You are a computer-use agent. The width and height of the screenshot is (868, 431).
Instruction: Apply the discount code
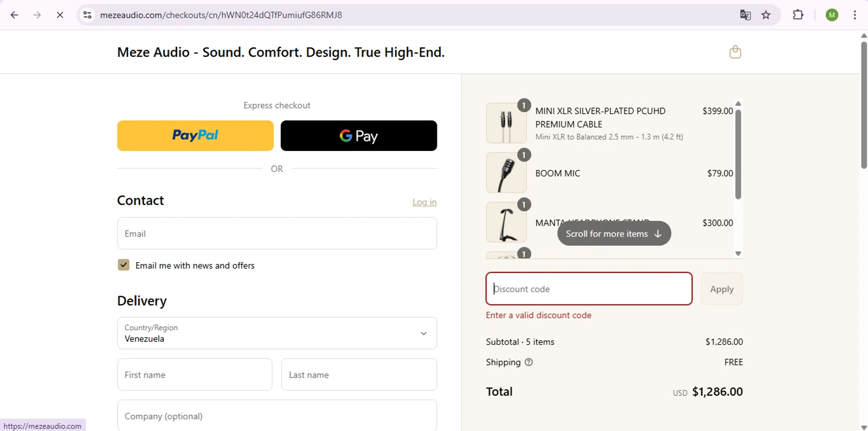[x=722, y=289]
